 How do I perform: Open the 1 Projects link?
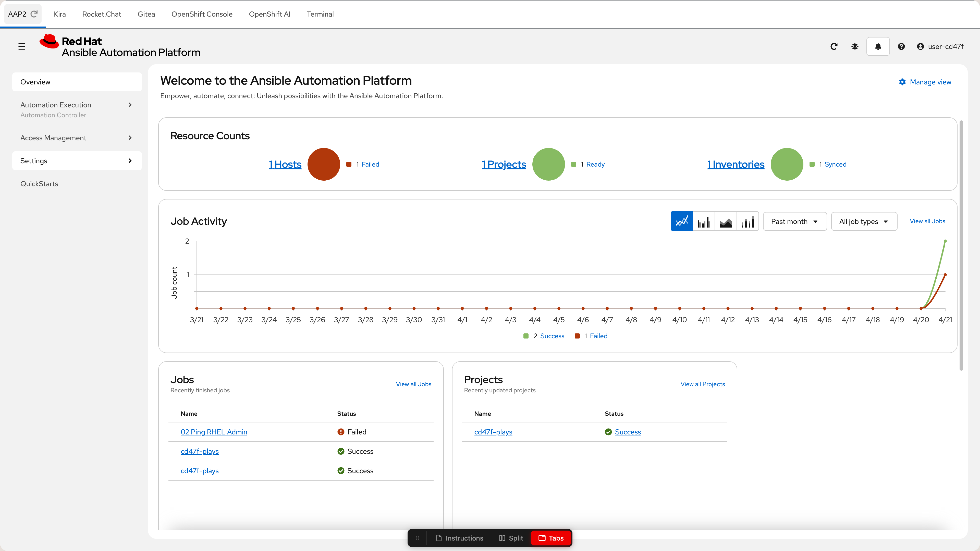pos(504,164)
